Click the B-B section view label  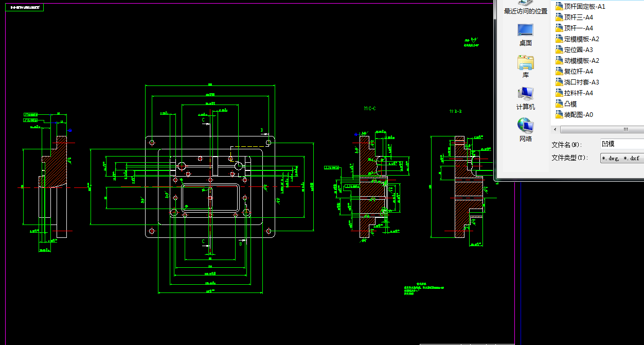[x=456, y=111]
